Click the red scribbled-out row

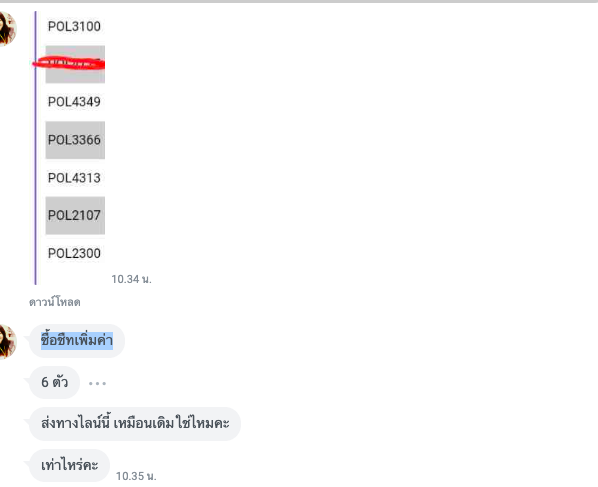(75, 64)
